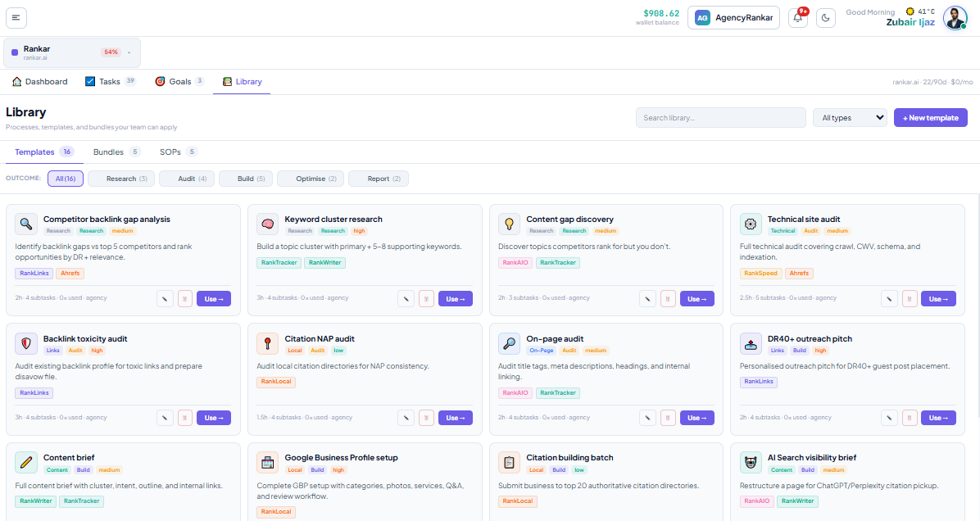980x521 pixels.
Task: Use the Citation NAP audit template
Action: tap(455, 418)
